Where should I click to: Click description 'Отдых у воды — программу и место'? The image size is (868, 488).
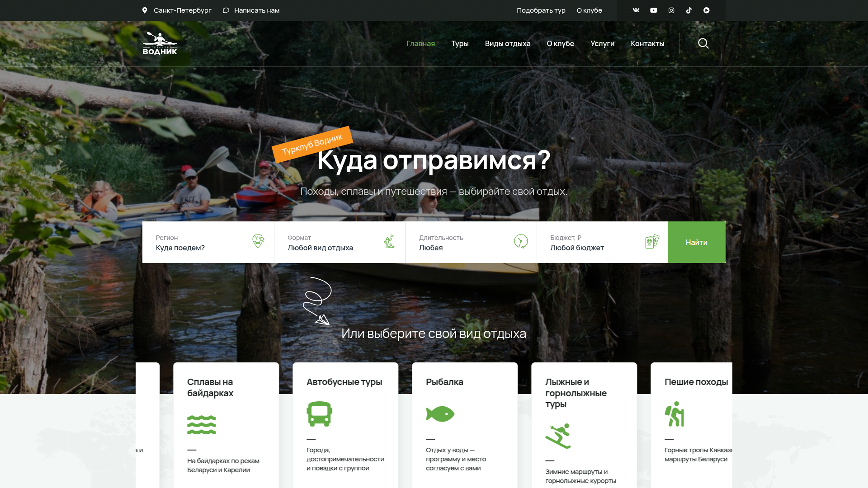tap(456, 455)
